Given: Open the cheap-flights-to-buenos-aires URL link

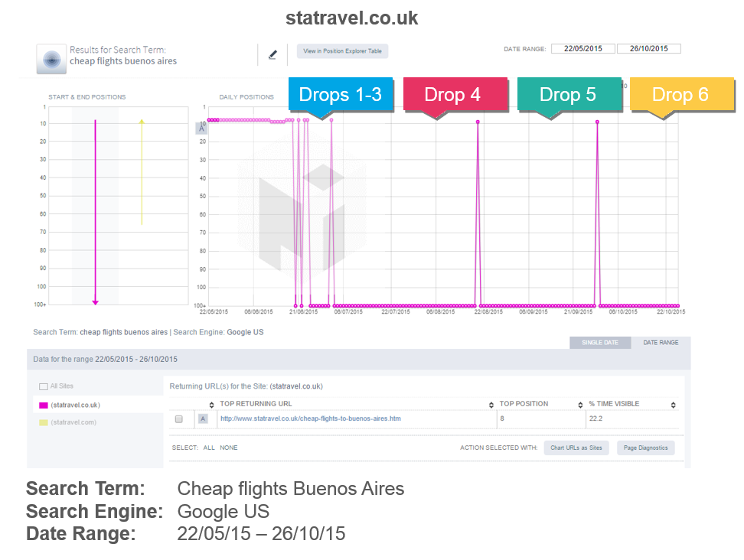Looking at the screenshot, I should 310,418.
